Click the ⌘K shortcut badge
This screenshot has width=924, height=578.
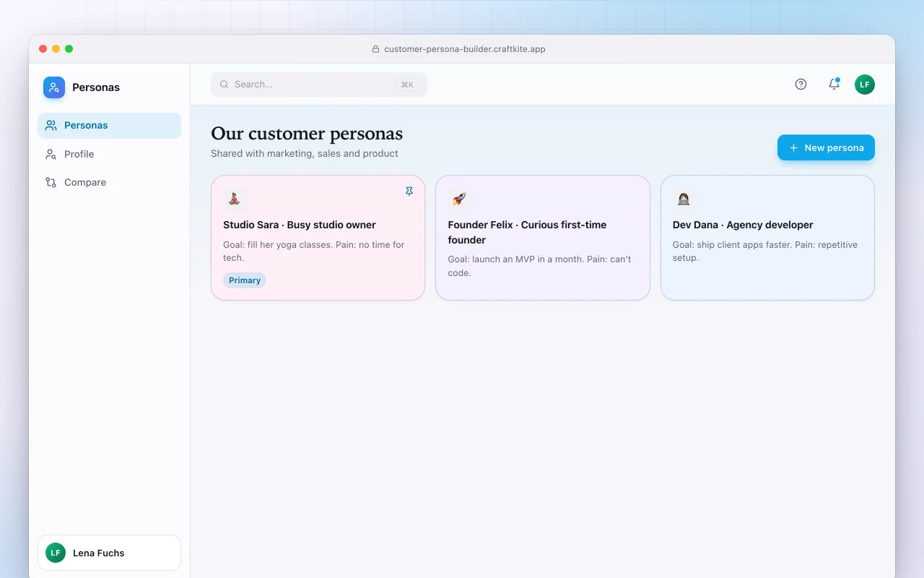407,85
